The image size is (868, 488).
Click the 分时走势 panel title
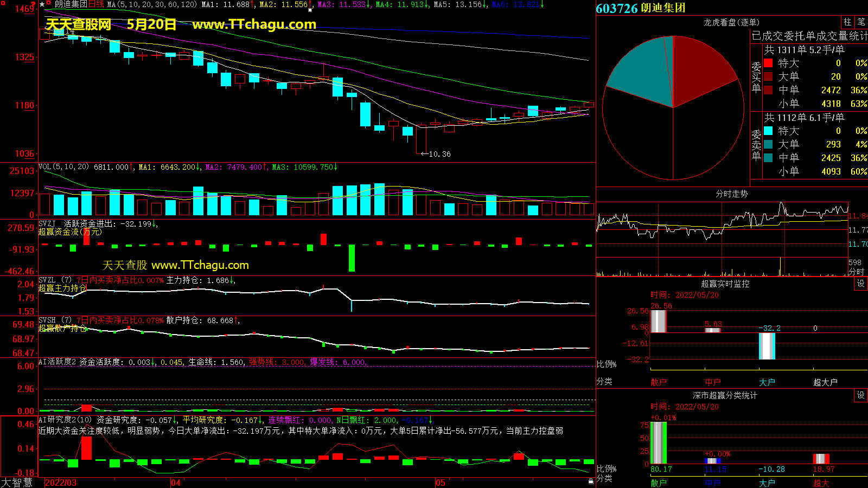[x=731, y=194]
